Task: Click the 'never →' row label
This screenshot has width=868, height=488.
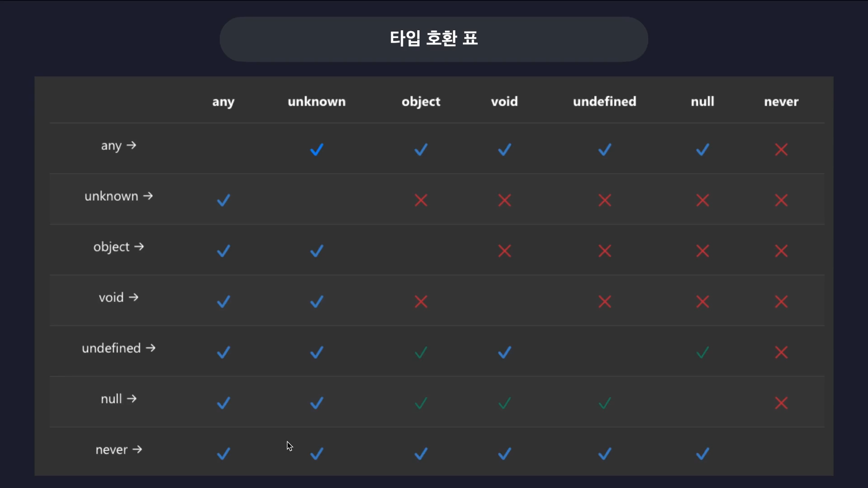Action: pyautogui.click(x=118, y=450)
